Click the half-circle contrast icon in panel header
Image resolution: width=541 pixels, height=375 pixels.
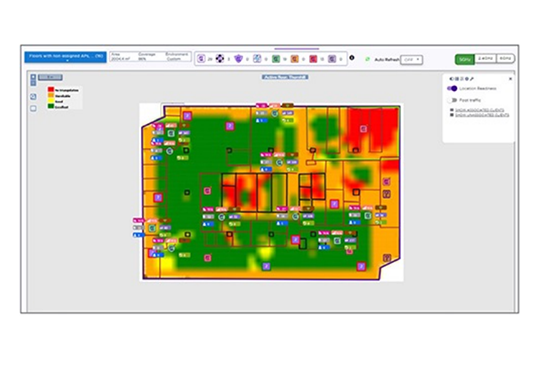click(451, 79)
